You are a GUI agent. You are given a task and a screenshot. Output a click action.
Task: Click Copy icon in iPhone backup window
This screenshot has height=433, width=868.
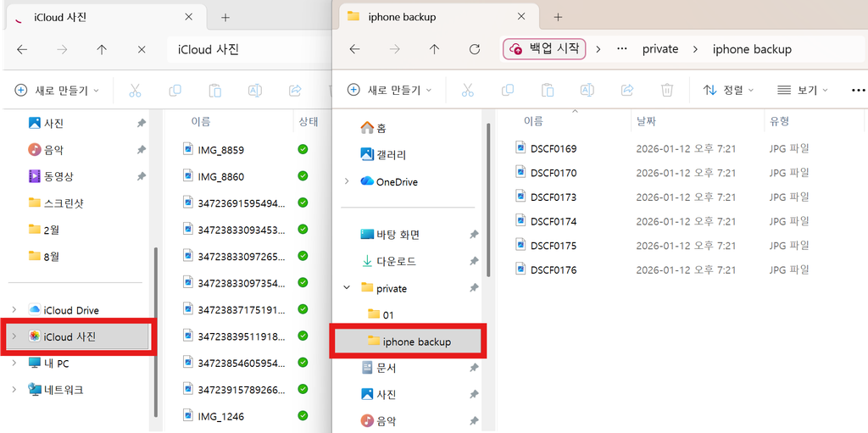coord(507,91)
